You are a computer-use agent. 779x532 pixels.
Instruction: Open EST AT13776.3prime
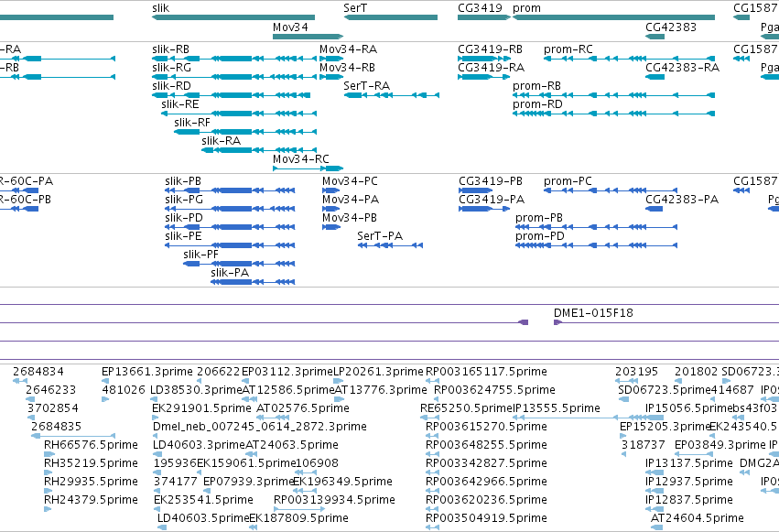coord(381,390)
